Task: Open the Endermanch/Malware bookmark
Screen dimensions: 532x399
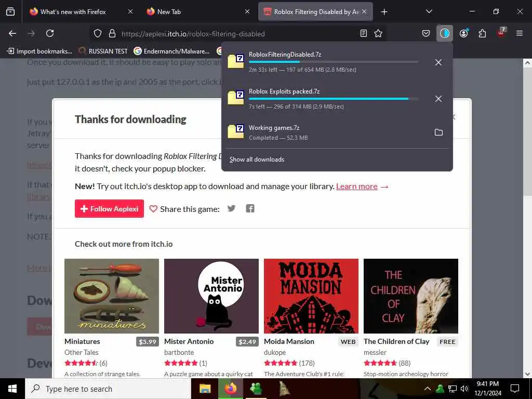Action: [171, 51]
